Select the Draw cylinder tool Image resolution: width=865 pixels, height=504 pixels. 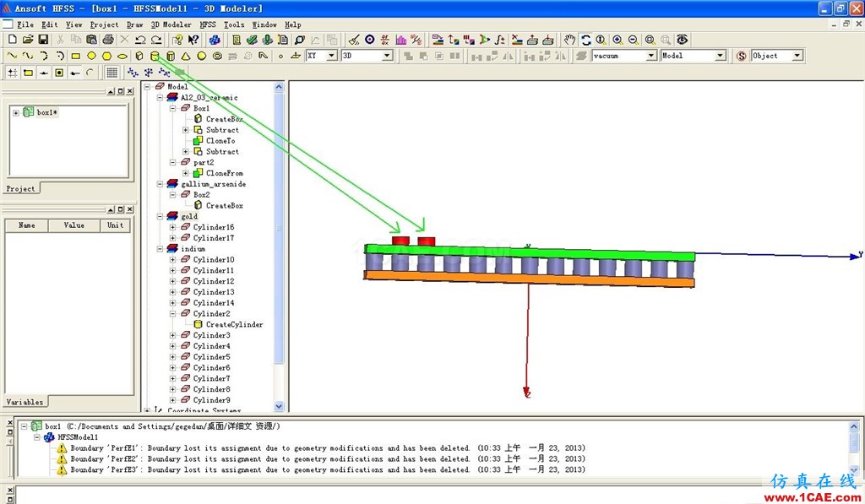155,56
